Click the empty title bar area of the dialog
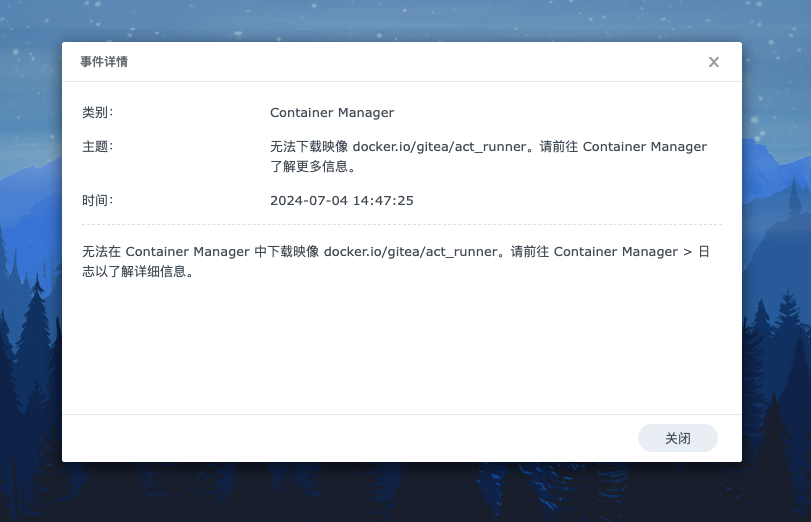Viewport: 811px width, 522px height. click(400, 62)
